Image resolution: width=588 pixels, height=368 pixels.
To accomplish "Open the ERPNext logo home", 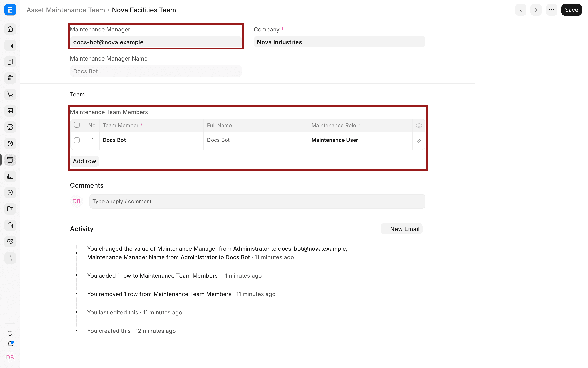I will 10,10.
